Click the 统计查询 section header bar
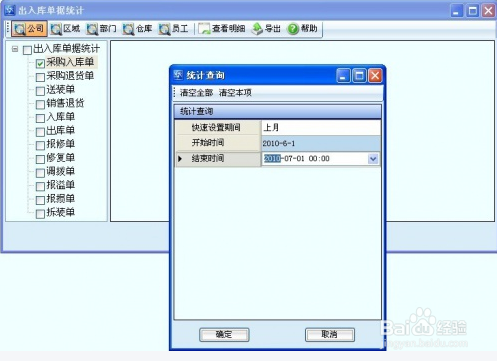The height and width of the screenshot is (361, 497). (x=277, y=111)
